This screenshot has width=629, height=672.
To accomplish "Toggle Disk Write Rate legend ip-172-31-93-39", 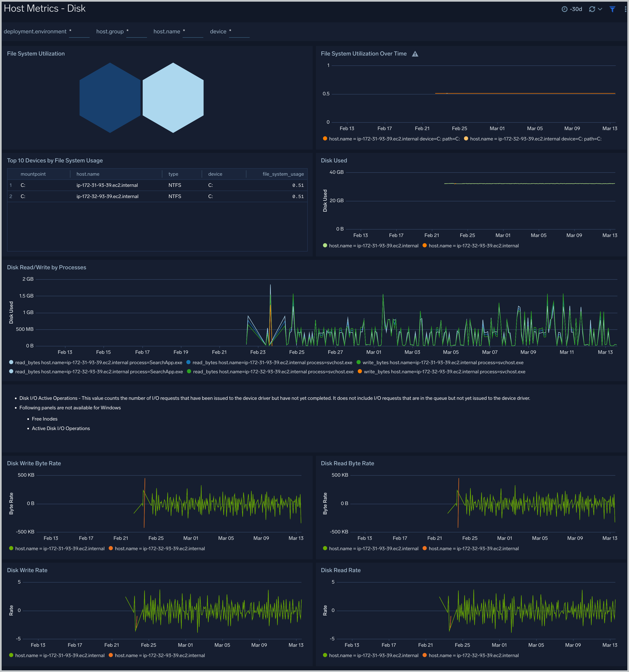I will (x=57, y=655).
